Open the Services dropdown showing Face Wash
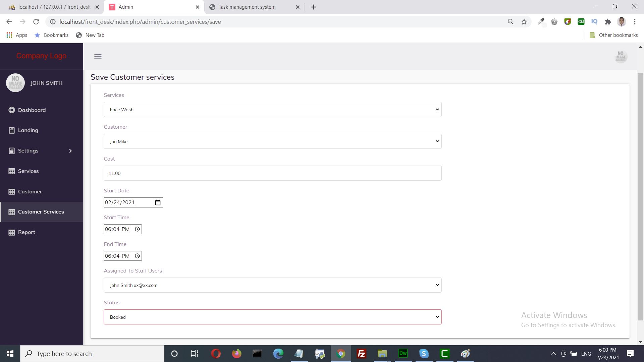This screenshot has width=644, height=362. 272,110
